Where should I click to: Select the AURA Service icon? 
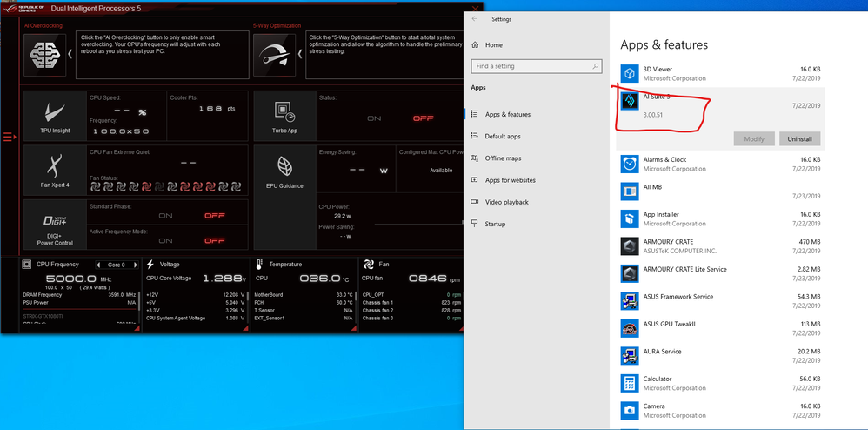630,356
